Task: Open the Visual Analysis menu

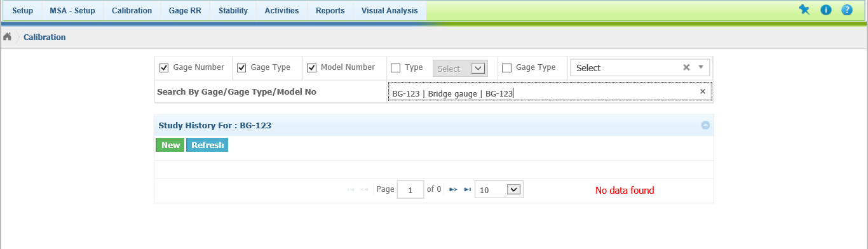Action: [x=390, y=11]
